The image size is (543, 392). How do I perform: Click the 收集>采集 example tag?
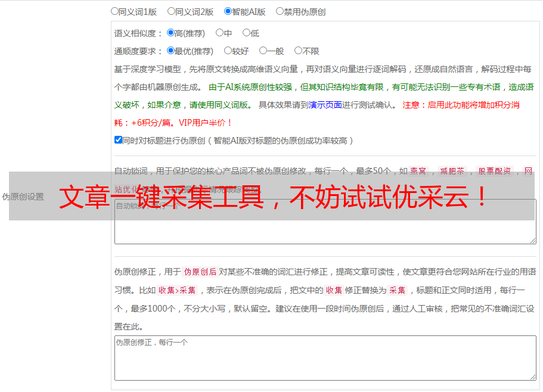click(177, 291)
